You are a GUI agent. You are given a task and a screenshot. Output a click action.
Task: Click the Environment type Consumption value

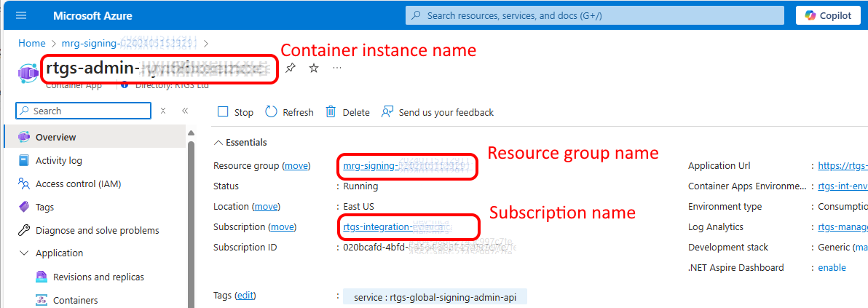point(843,207)
